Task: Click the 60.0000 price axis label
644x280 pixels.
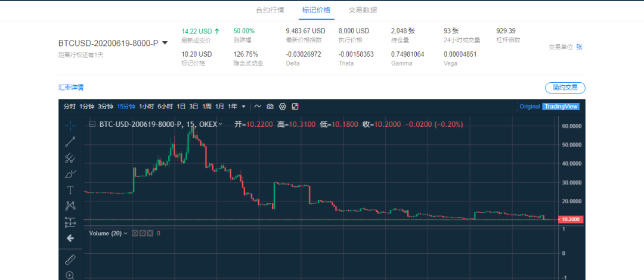Action: click(x=571, y=126)
